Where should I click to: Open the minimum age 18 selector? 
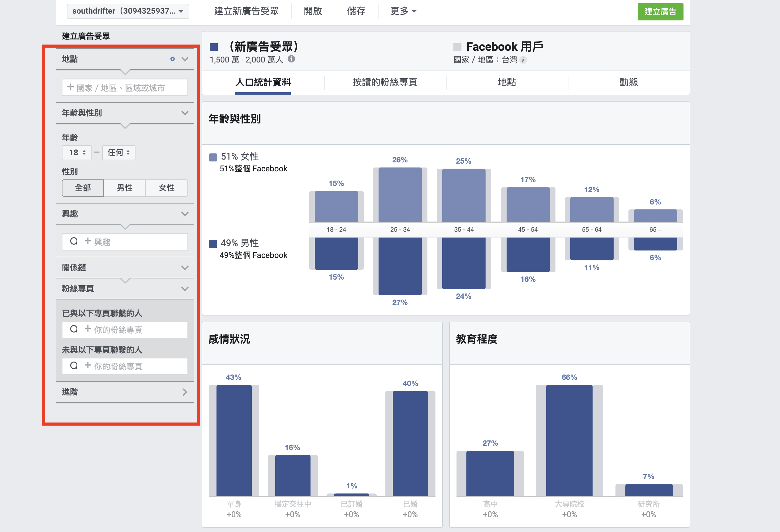(77, 153)
